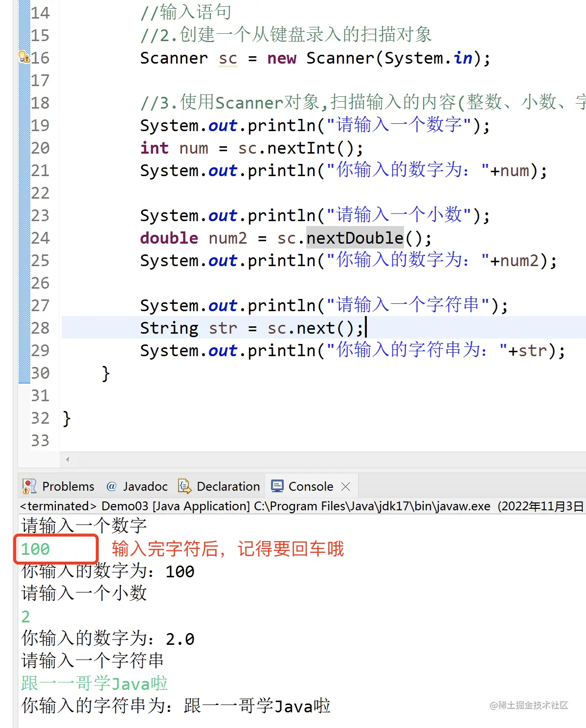Click console output '你输入的数字为: 100'

(x=108, y=571)
